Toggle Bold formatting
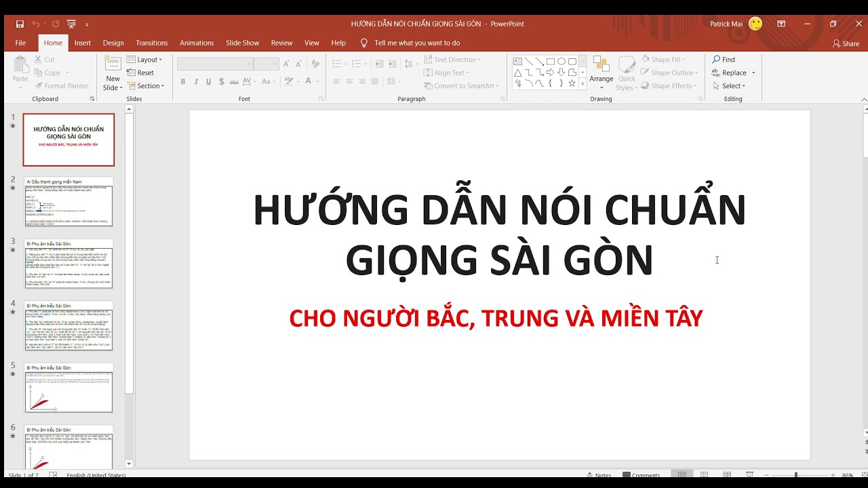Screen dimensions: 868x488 pos(183,81)
